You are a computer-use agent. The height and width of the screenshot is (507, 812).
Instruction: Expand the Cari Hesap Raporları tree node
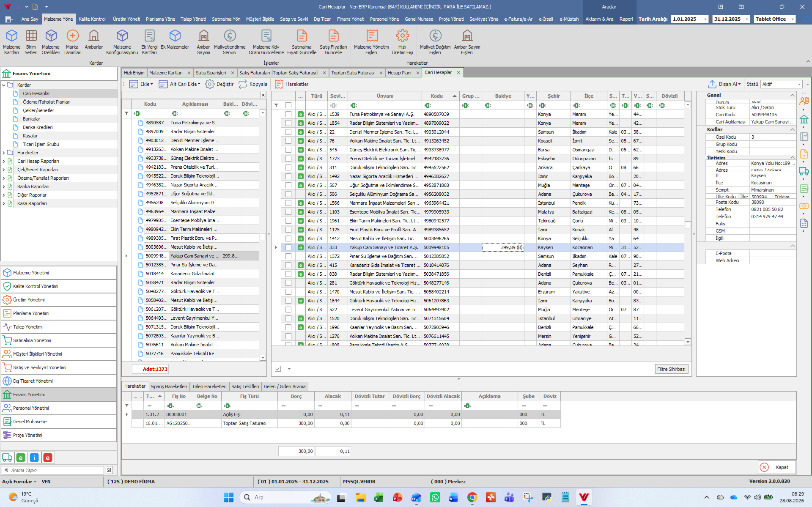(4, 161)
